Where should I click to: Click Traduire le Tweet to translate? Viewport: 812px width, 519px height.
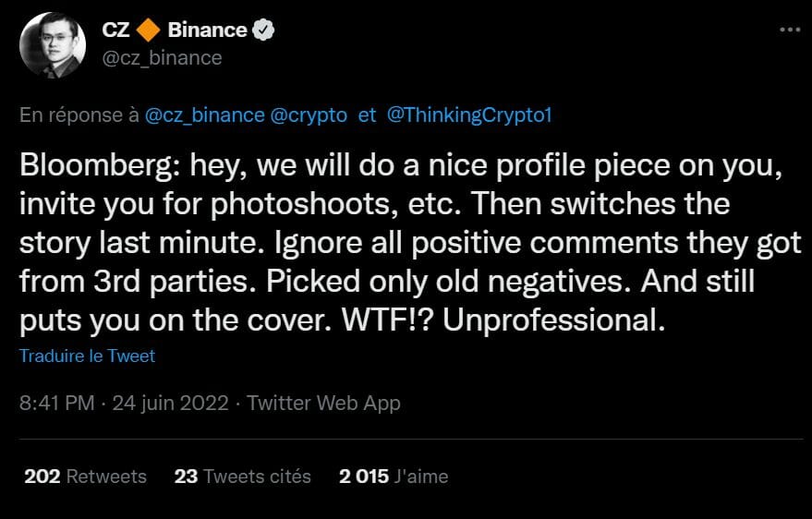tap(87, 356)
